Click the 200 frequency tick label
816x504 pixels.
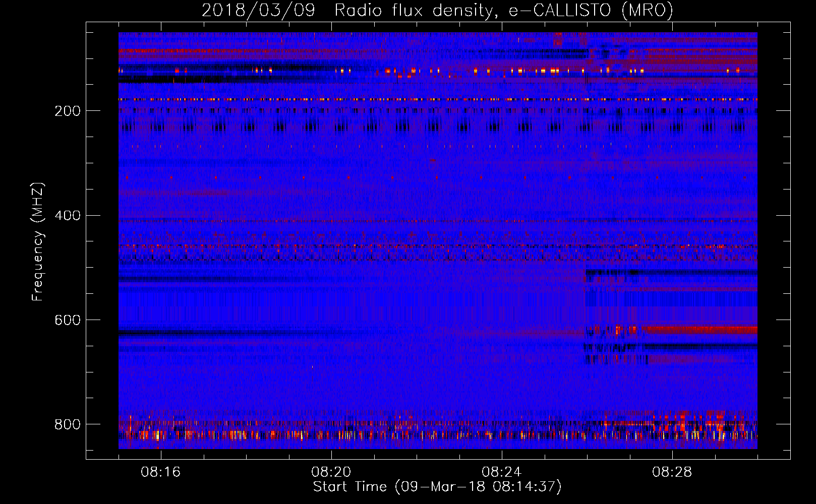coord(68,111)
